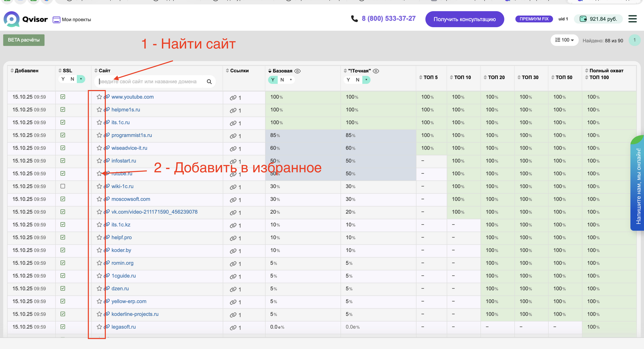644x349 pixels.
Task: Set Базовая filter to Y
Action: 273,80
